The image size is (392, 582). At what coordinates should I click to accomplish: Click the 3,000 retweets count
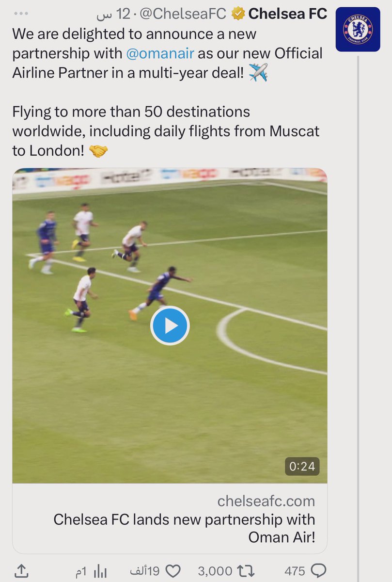(x=215, y=571)
